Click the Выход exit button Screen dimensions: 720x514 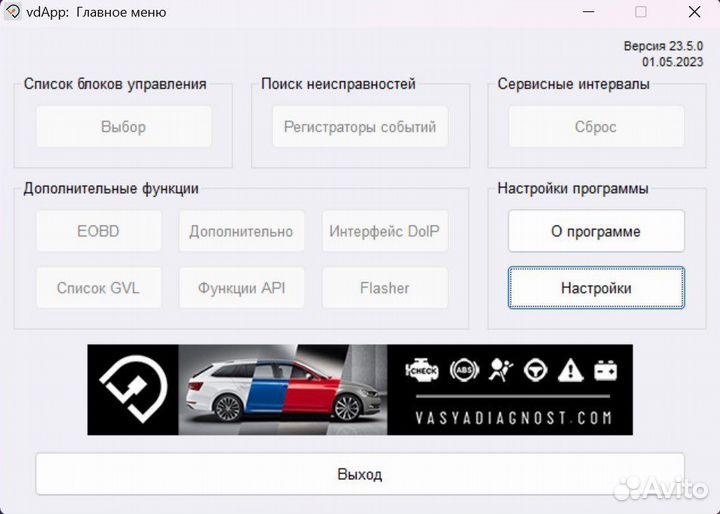pos(360,474)
